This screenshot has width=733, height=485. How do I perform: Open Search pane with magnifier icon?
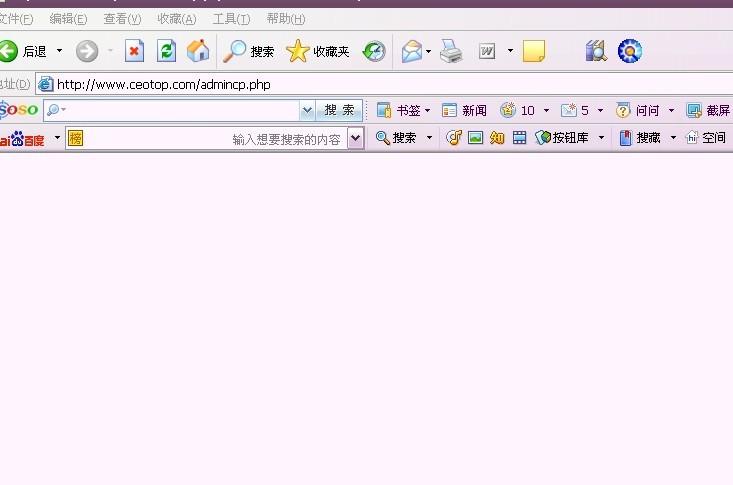(248, 51)
